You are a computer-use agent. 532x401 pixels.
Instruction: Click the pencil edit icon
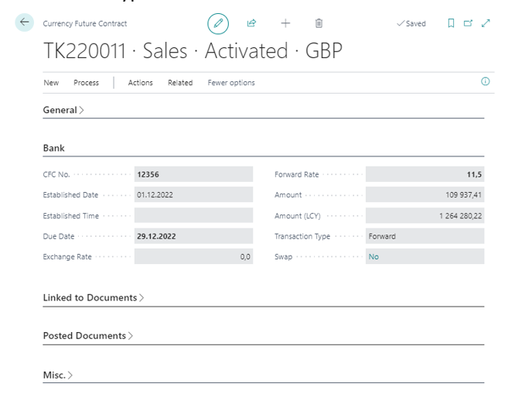point(218,24)
